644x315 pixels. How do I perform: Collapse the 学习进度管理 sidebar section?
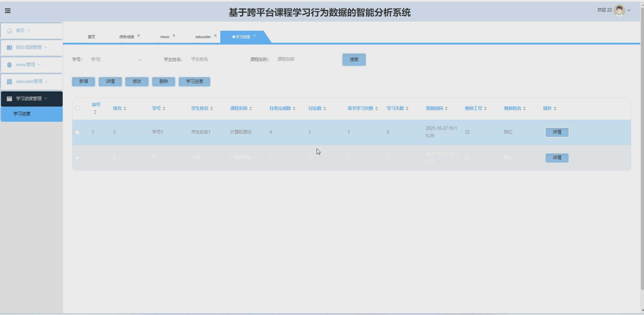tap(46, 98)
